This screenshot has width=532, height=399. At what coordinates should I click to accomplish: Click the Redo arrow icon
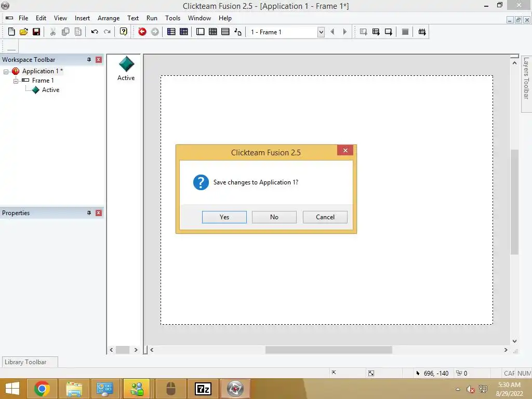[x=107, y=32]
